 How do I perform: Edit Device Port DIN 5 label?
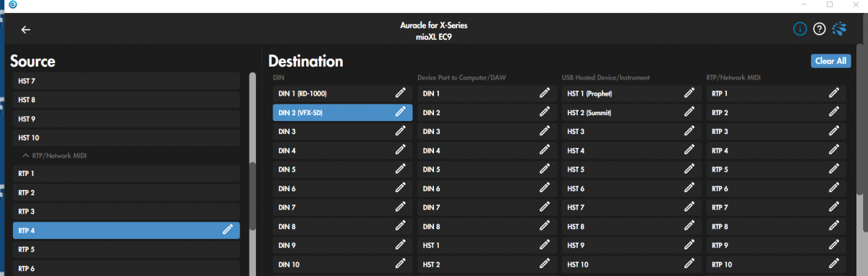[x=545, y=170]
